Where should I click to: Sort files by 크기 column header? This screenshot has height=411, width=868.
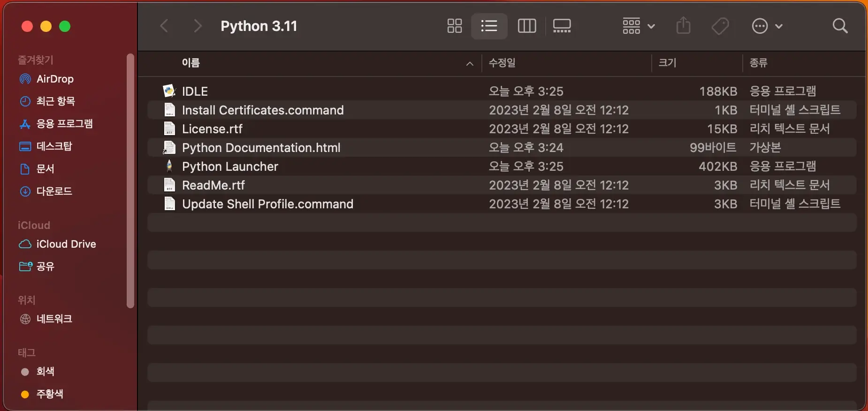[667, 63]
